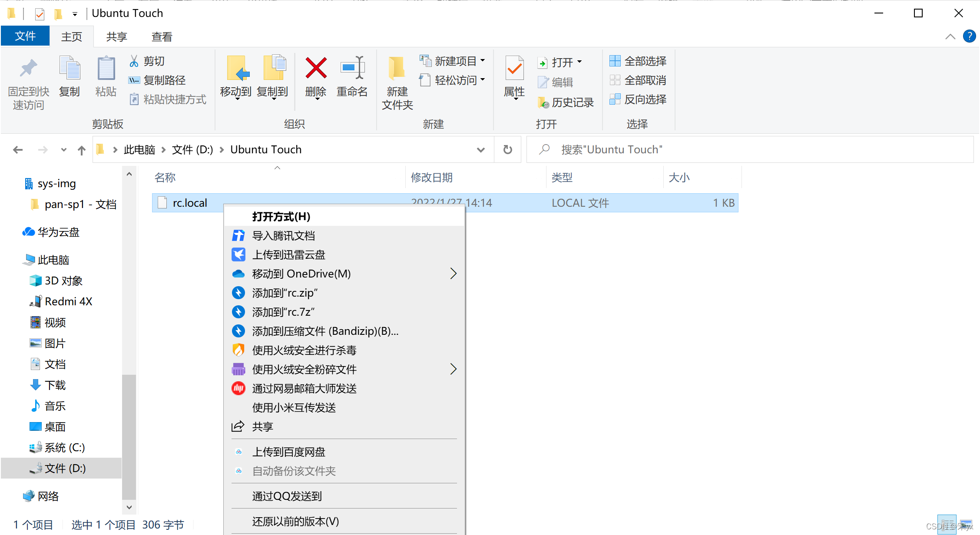Choose Add to "rc.7z"

click(x=344, y=312)
